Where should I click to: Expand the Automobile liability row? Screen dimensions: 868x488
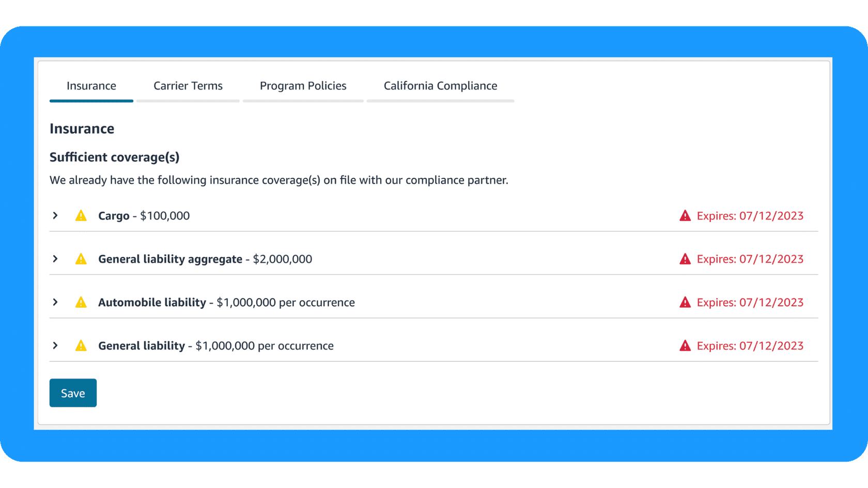point(55,303)
